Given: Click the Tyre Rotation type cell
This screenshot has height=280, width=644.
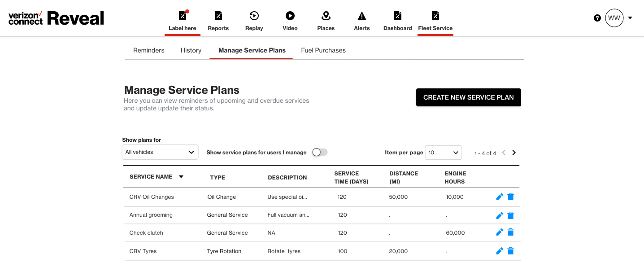Looking at the screenshot, I should pyautogui.click(x=224, y=251).
